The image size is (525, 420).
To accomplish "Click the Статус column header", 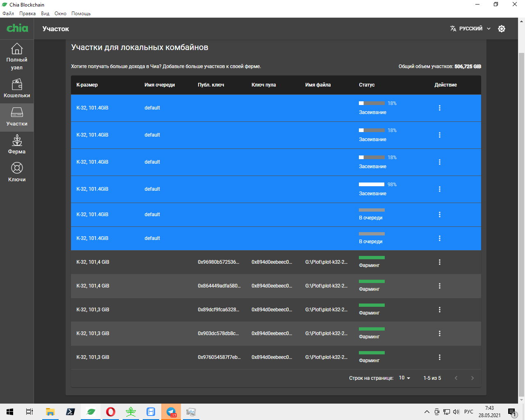I will pos(367,85).
